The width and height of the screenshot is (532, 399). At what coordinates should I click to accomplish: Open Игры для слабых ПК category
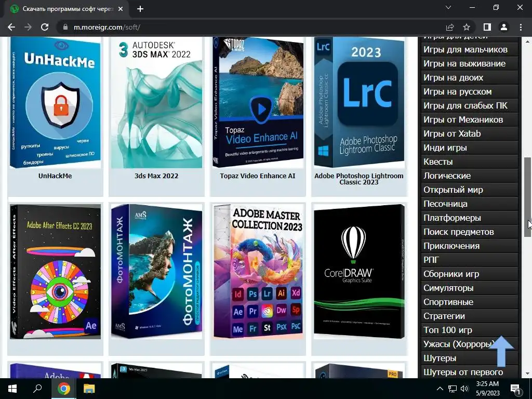469,105
